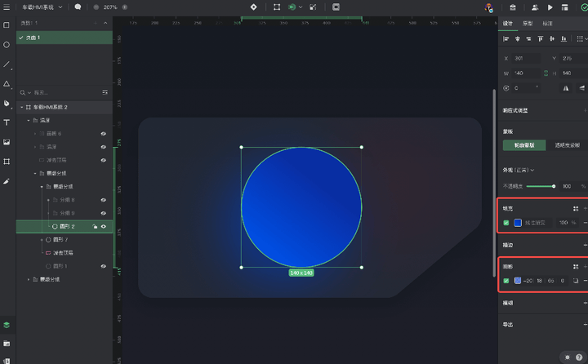Select the Ellipse tool in left toolbar
The image size is (588, 364).
[x=7, y=45]
